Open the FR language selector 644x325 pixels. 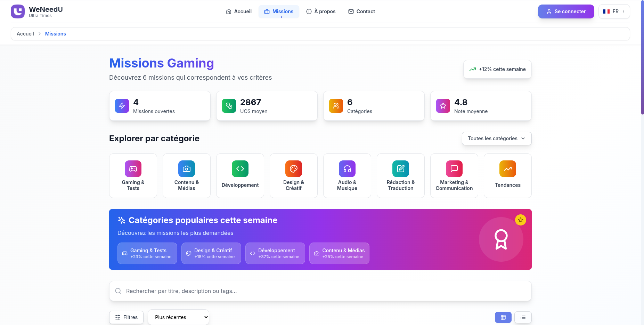click(x=614, y=11)
